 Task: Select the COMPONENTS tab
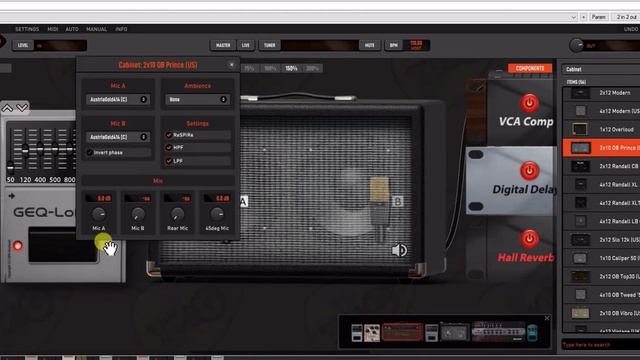tap(530, 68)
